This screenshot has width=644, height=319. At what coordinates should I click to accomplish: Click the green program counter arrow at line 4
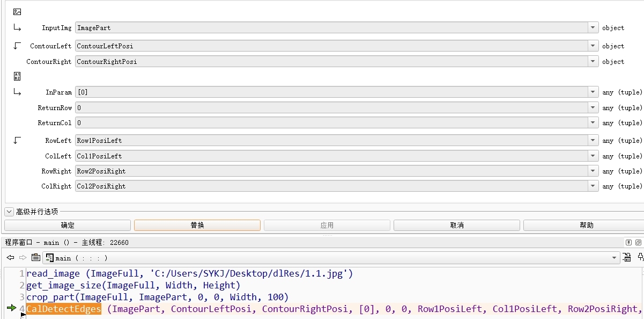coord(11,308)
